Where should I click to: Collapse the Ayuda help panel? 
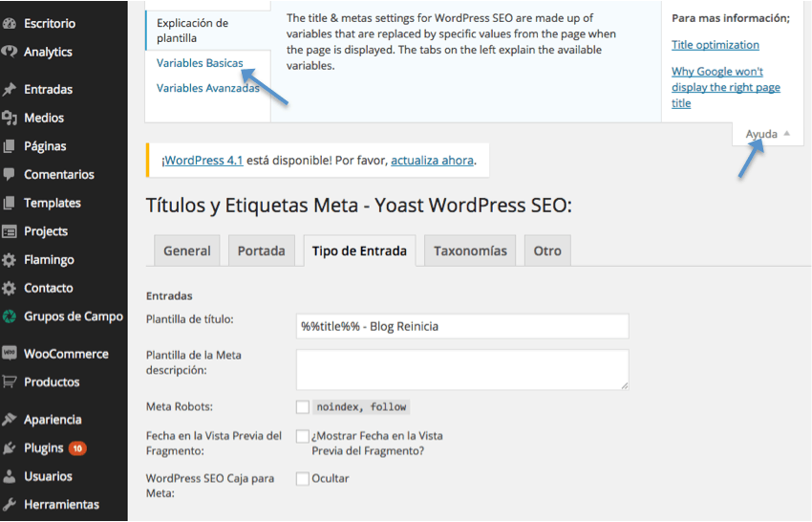coord(768,134)
